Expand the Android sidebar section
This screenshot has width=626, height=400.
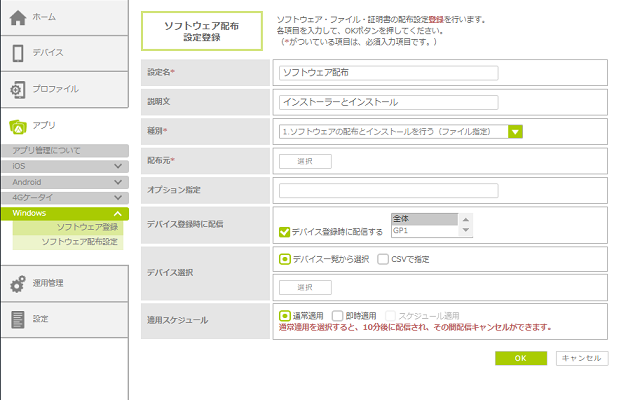tap(119, 182)
